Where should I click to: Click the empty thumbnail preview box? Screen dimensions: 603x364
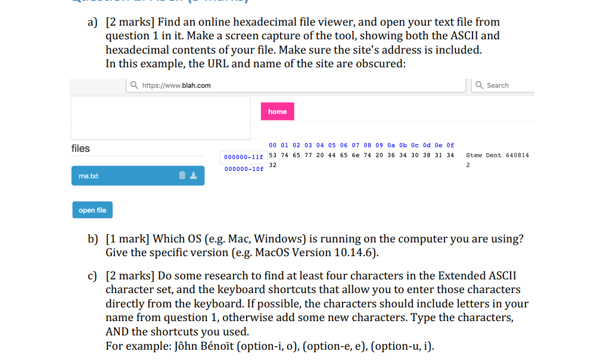pyautogui.click(x=161, y=117)
